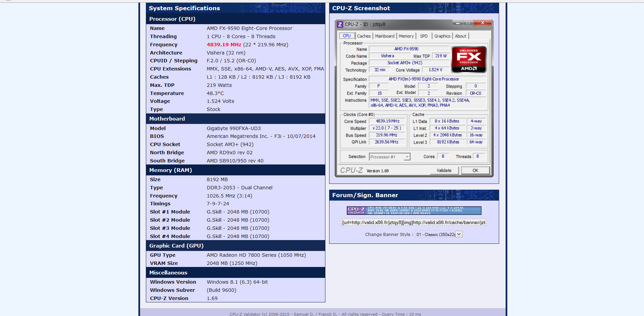Click the 8192 MB memory size value
The image size is (644, 316).
click(x=217, y=179)
